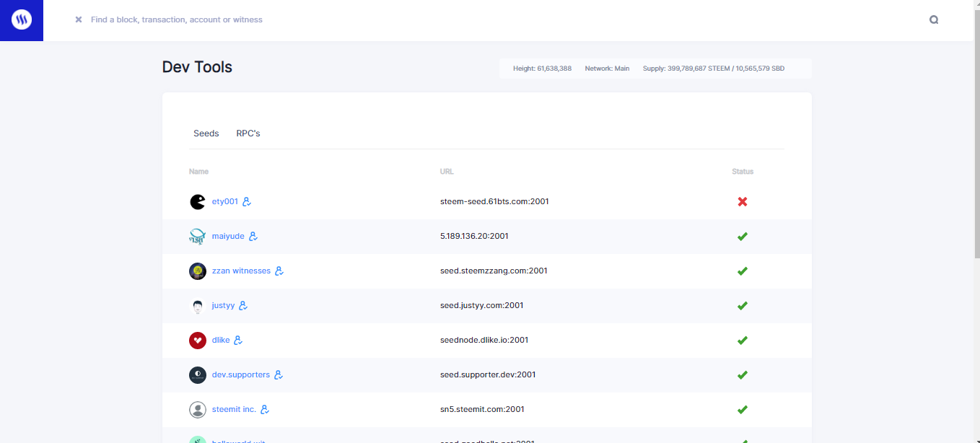Image resolution: width=980 pixels, height=443 pixels.
Task: Select URL seed.supporter.dev:2001
Action: coord(488,375)
